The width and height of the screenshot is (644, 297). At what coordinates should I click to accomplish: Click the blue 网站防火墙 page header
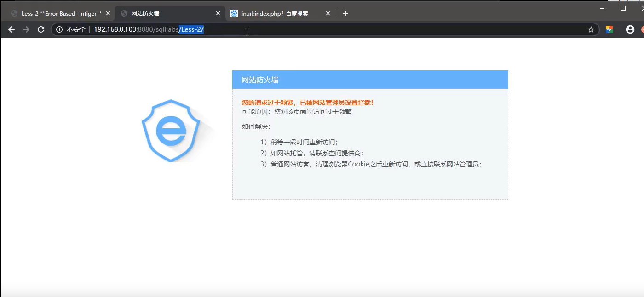(x=370, y=80)
